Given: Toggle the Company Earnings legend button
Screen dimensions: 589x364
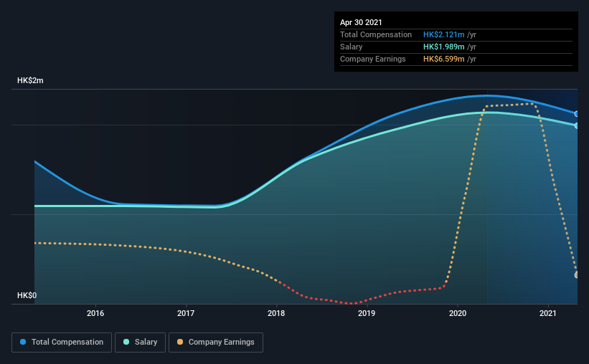Looking at the screenshot, I should 216,343.
